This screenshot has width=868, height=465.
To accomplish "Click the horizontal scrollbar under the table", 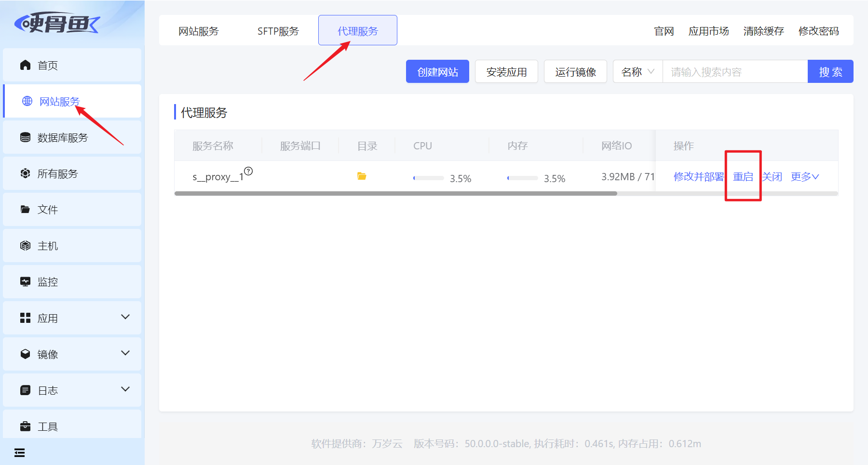I will (396, 194).
